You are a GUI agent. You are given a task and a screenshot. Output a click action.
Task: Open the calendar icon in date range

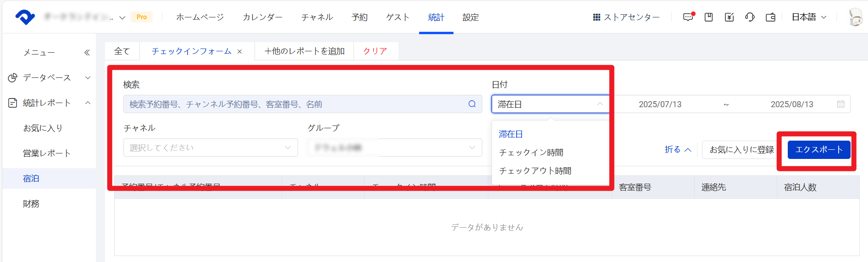point(840,104)
